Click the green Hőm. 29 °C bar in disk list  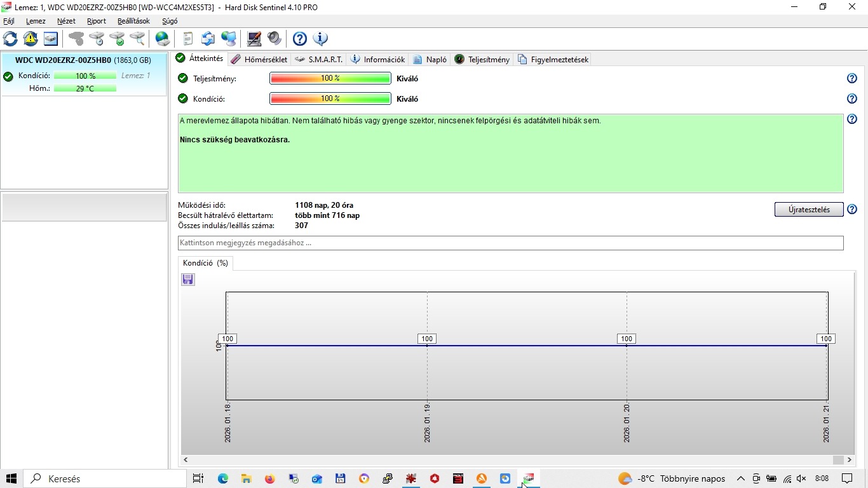coord(85,88)
